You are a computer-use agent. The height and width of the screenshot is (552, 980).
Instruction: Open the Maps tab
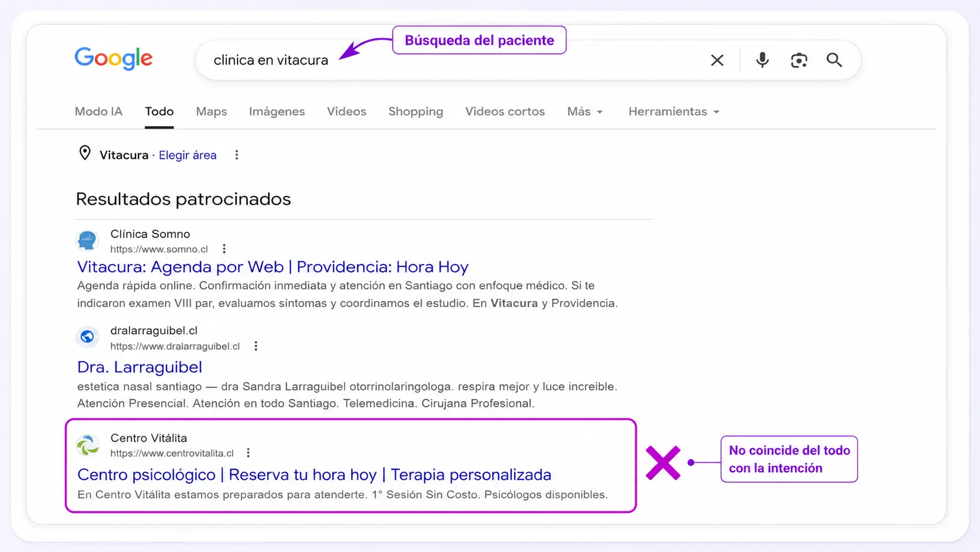(x=212, y=111)
